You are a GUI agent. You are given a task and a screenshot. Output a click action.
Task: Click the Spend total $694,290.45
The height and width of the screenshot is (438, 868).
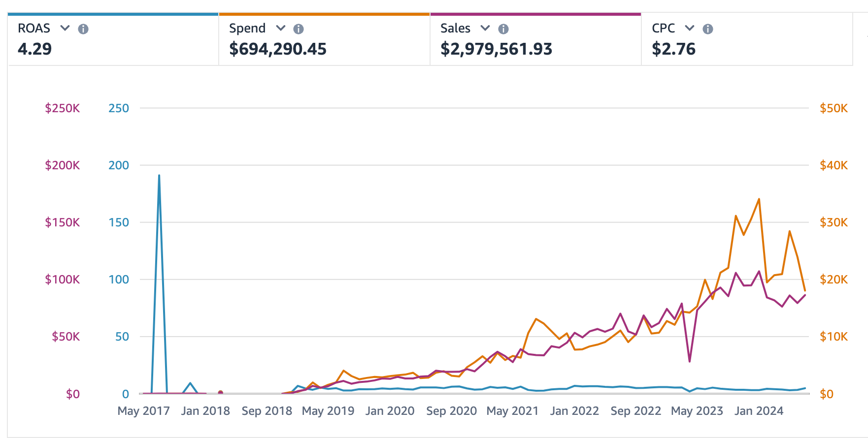pyautogui.click(x=278, y=49)
